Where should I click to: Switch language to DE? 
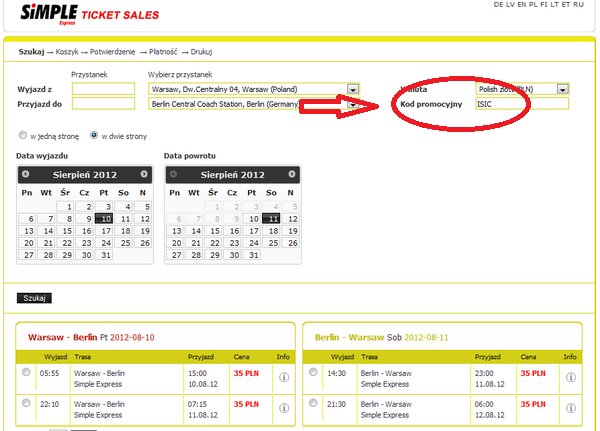pyautogui.click(x=498, y=5)
